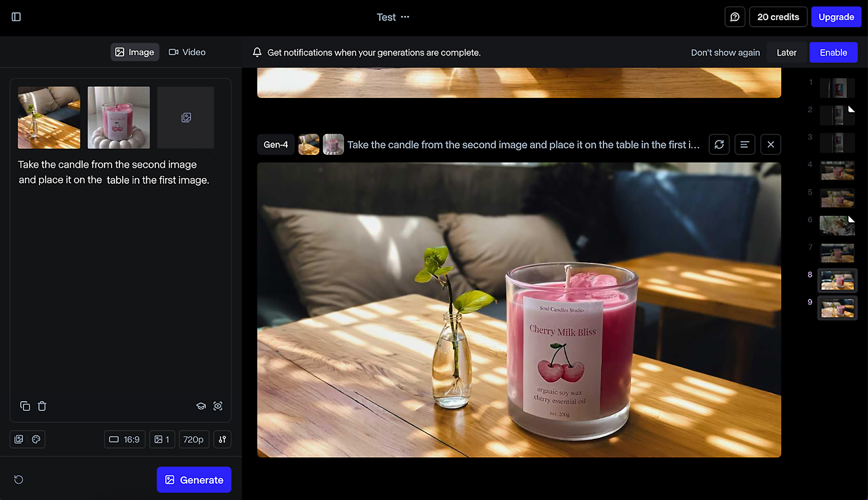Jump to generation 1 in the history strip

[x=837, y=88]
